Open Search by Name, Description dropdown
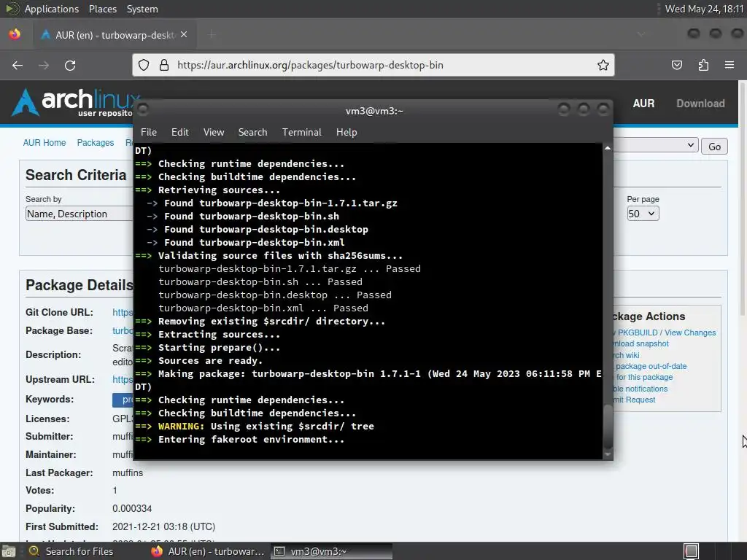Image resolution: width=747 pixels, height=560 pixels. pyautogui.click(x=79, y=214)
